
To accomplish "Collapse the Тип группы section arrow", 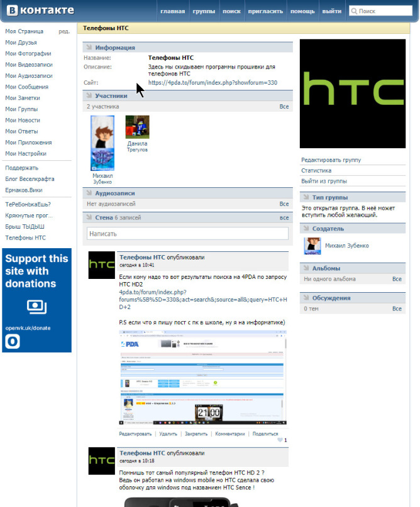I will [306, 197].
